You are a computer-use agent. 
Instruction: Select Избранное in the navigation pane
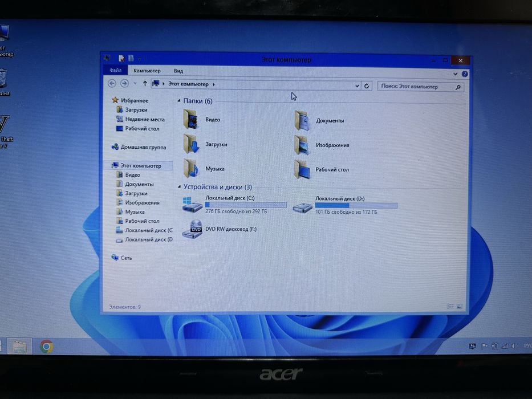(131, 100)
